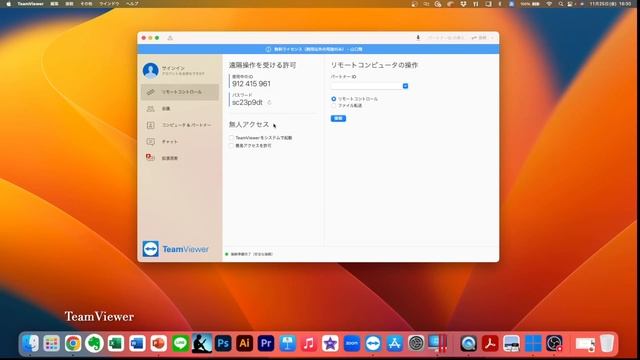
Task: Launch LINE from the Dock
Action: (180, 343)
